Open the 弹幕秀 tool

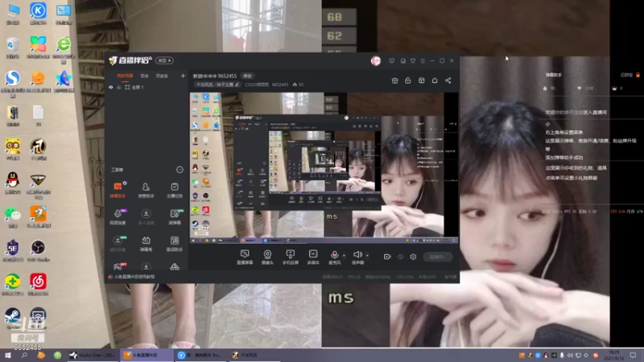pyautogui.click(x=146, y=244)
